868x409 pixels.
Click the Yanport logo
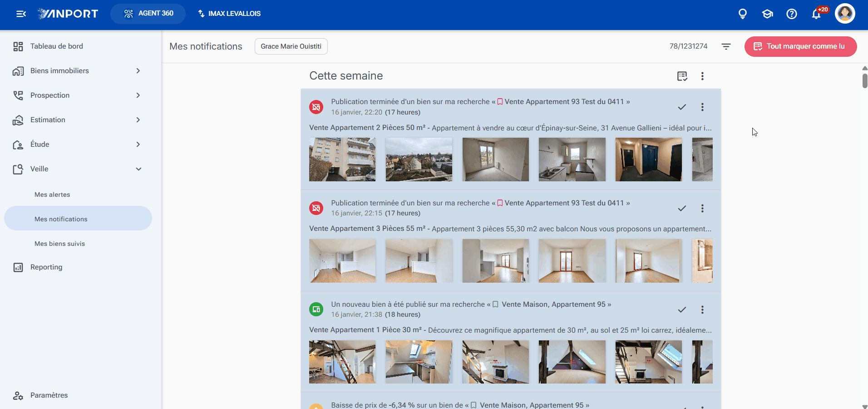[68, 14]
